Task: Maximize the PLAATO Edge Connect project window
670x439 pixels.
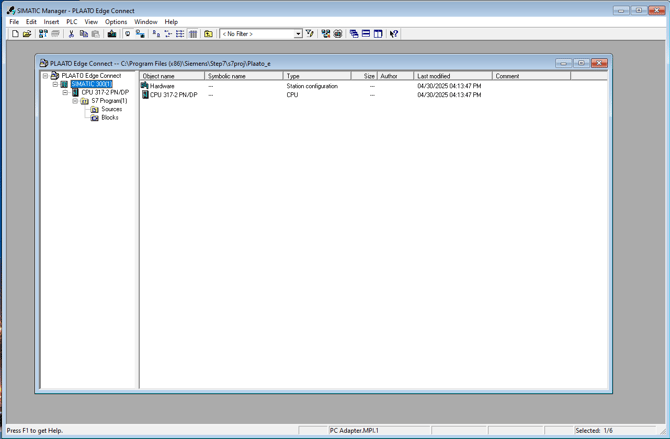Action: point(581,63)
